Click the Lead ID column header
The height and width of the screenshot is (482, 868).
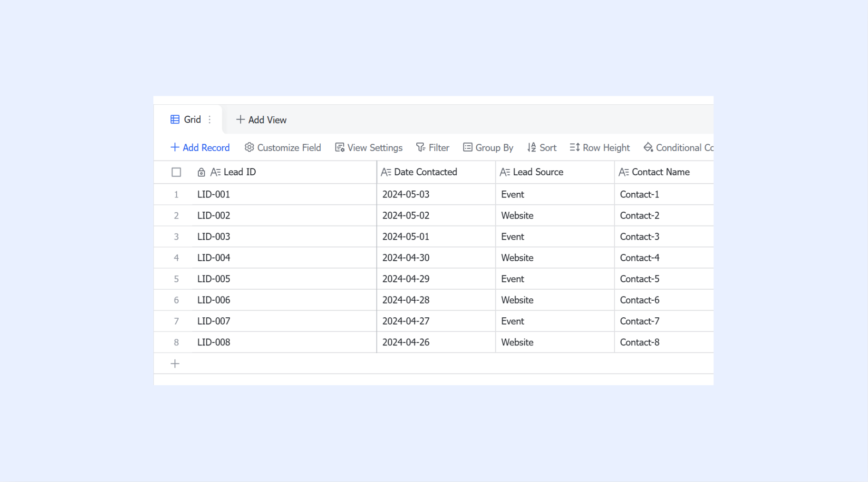(284, 172)
